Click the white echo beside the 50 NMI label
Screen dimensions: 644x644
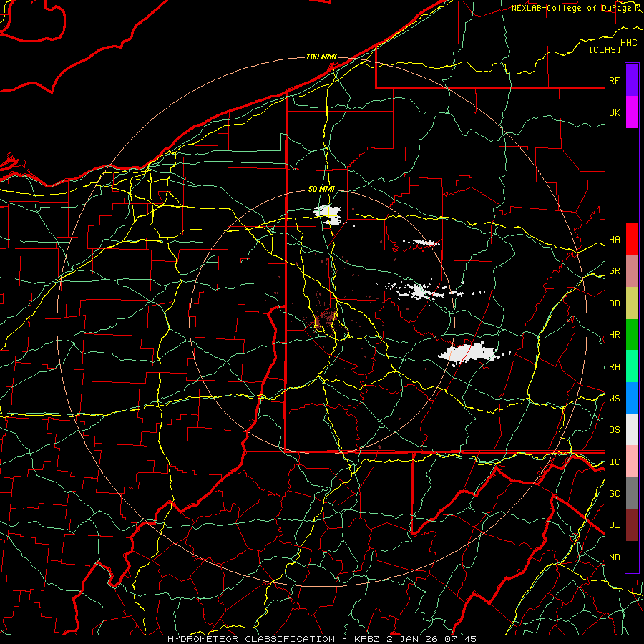coord(329,215)
